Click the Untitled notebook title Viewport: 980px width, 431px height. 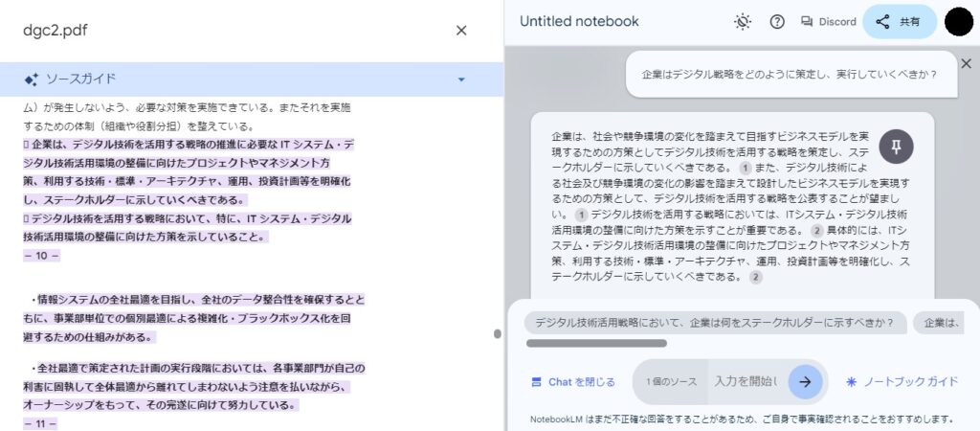(579, 21)
